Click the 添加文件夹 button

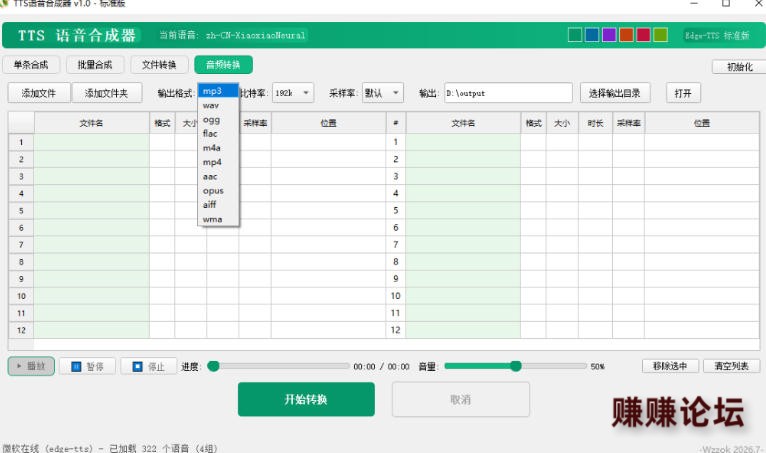pos(106,93)
